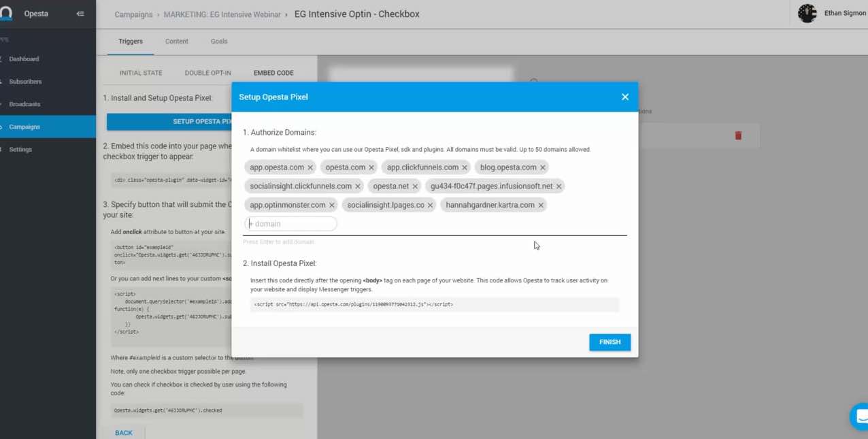
Task: Remove app.optinmonster.com domain chip
Action: tap(332, 206)
